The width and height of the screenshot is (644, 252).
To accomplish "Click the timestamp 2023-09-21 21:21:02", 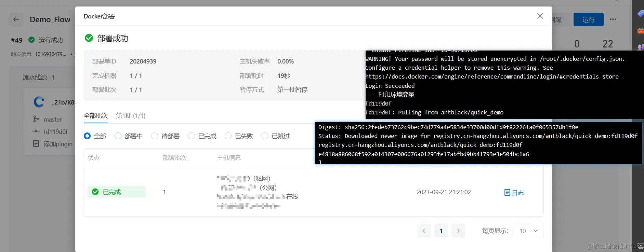I will tap(444, 192).
